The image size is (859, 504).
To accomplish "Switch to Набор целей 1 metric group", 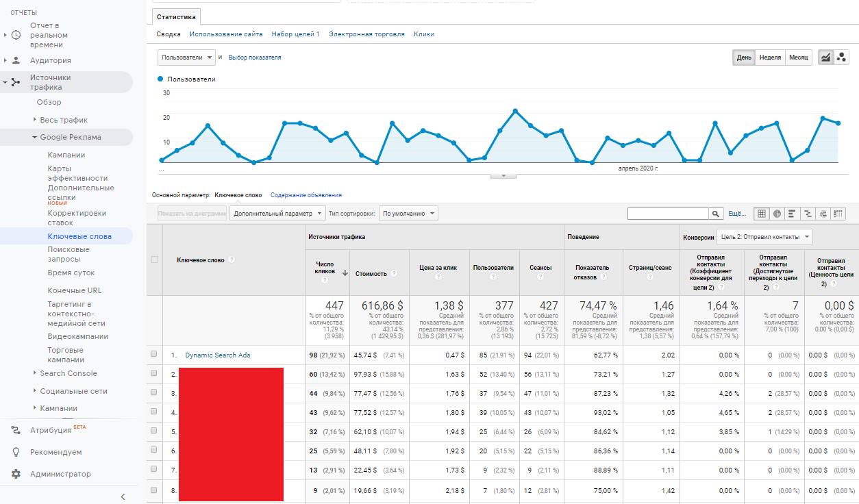I will (295, 34).
